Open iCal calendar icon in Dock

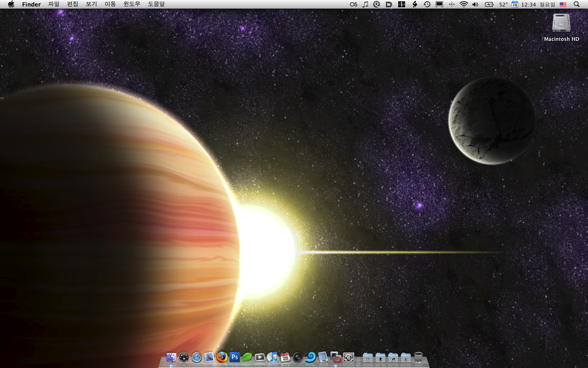(x=285, y=357)
